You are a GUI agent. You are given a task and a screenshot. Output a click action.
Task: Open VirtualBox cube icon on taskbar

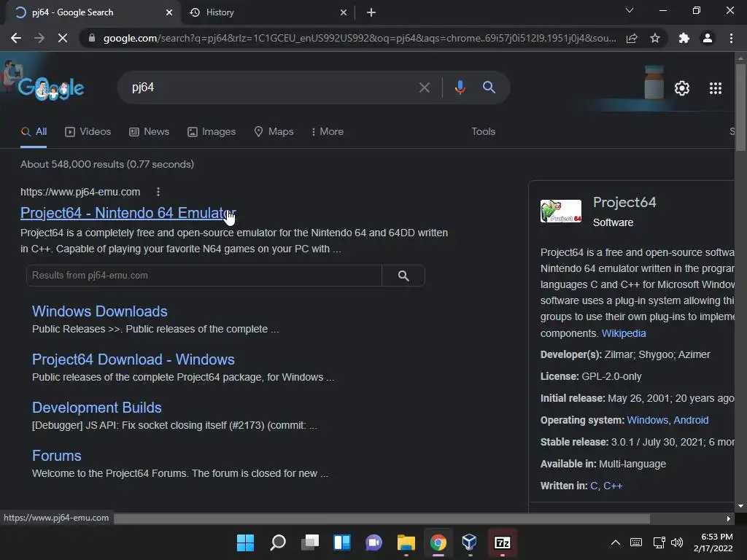pyautogui.click(x=470, y=542)
